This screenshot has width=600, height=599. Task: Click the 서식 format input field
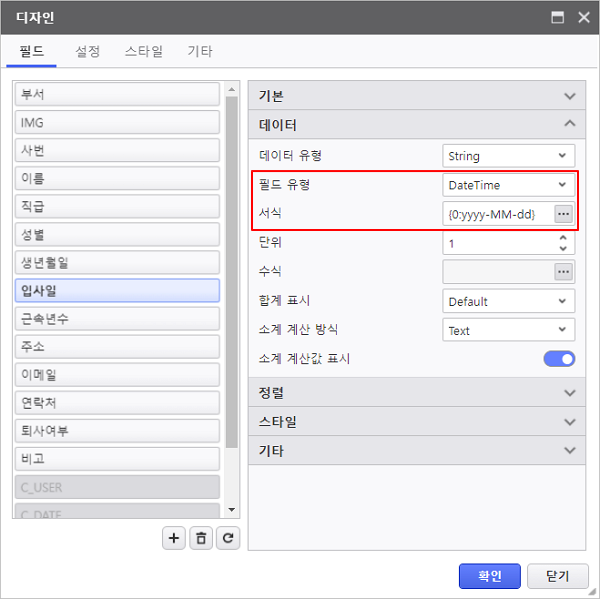coord(497,214)
